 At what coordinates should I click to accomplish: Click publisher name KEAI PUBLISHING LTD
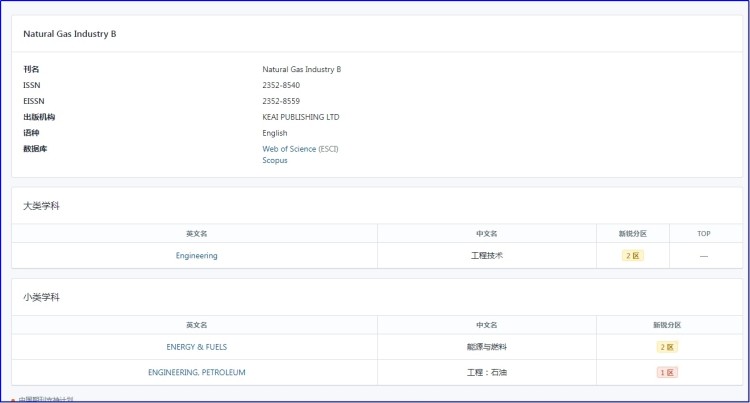[301, 117]
